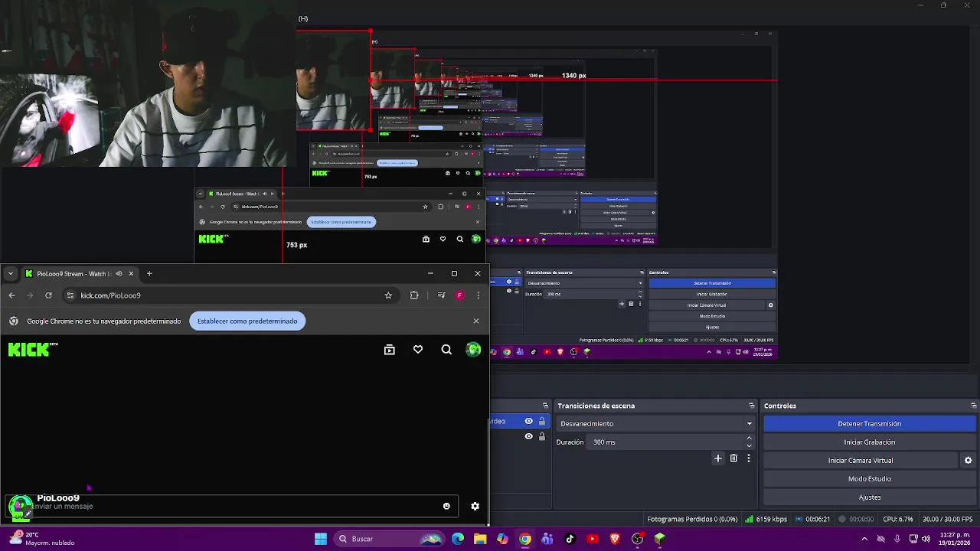Screen dimensions: 980x551
Task: Open Microsoft Edge from taskbar
Action: click(458, 539)
